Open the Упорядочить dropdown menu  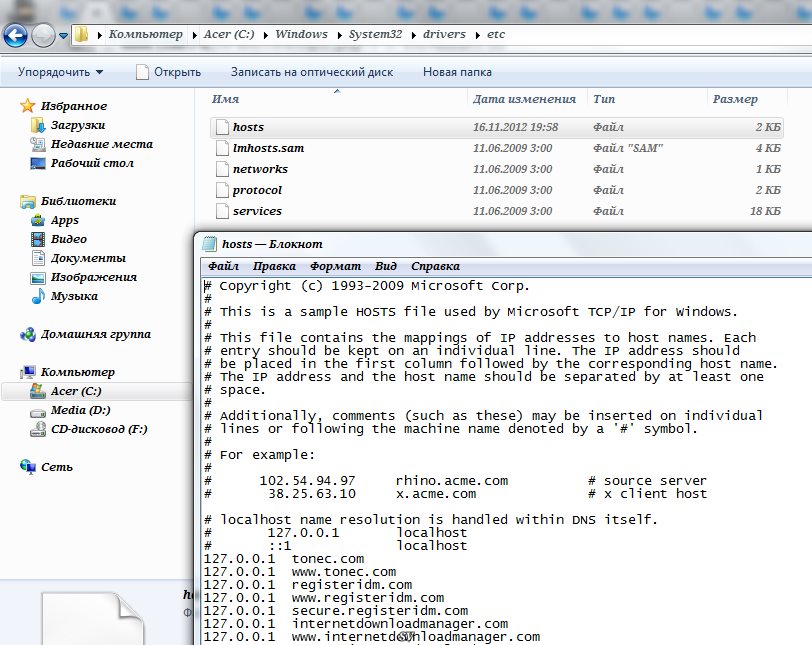tap(60, 72)
